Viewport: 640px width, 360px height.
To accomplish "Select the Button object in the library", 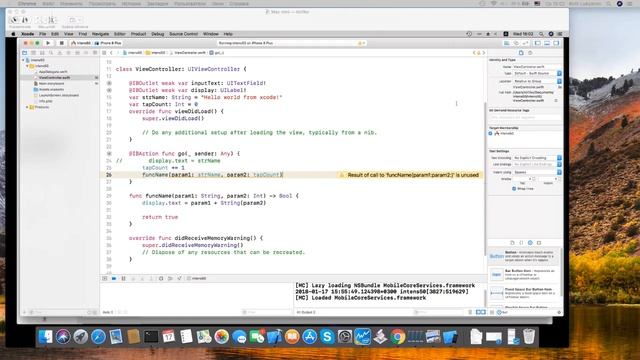I will point(524,256).
